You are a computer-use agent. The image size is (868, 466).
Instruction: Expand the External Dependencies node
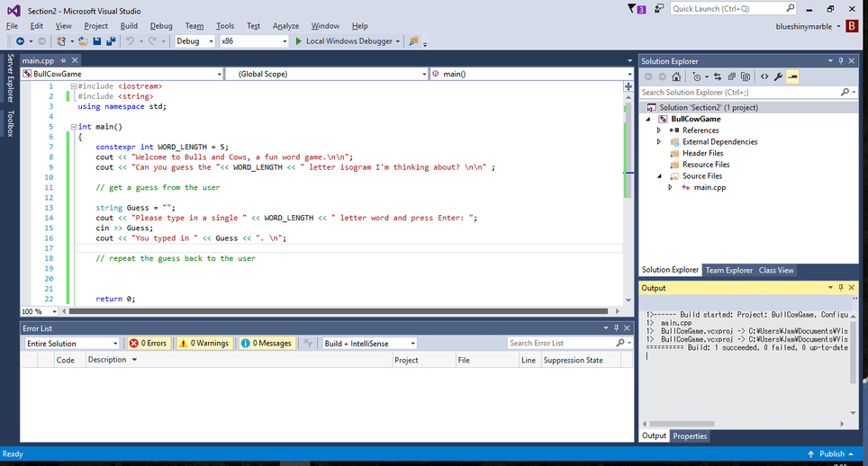(x=659, y=141)
